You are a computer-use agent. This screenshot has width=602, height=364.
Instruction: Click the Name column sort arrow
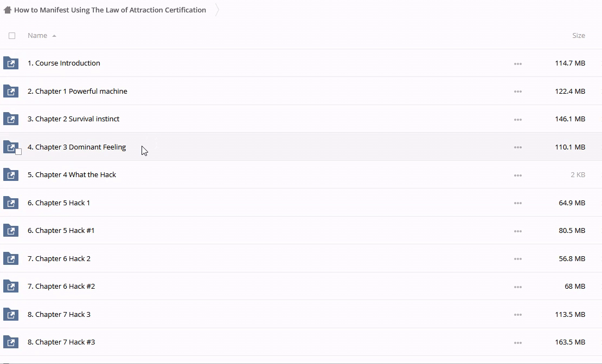pyautogui.click(x=54, y=36)
